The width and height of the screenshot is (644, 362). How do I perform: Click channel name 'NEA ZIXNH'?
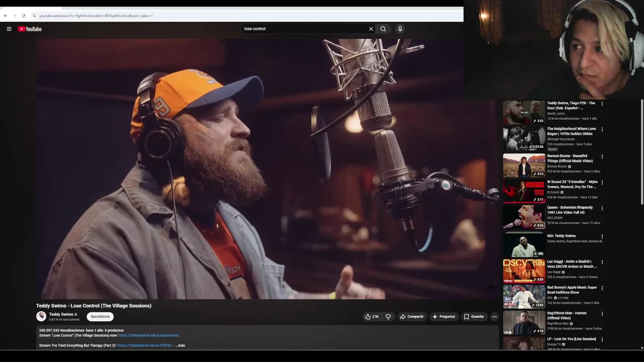pyautogui.click(x=555, y=218)
